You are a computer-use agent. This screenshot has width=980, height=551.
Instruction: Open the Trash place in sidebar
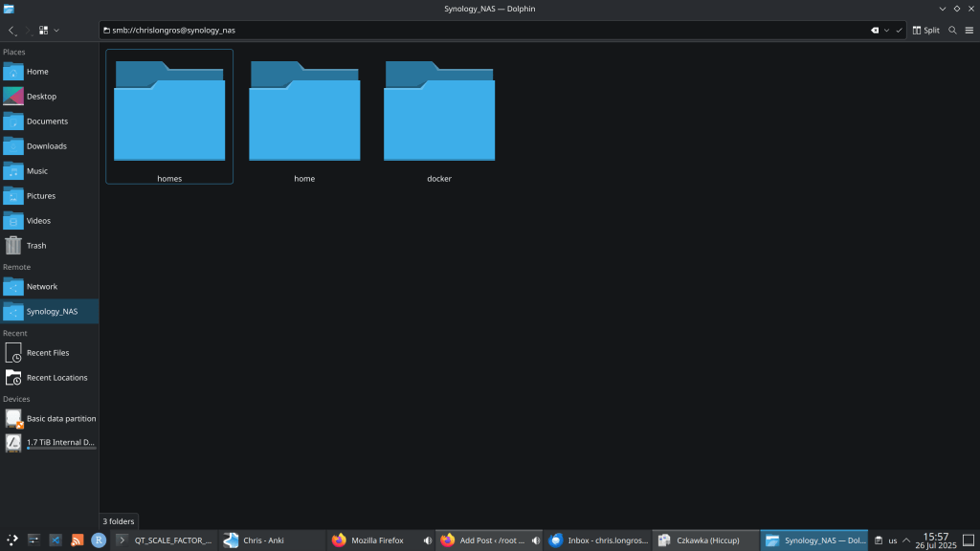pyautogui.click(x=36, y=246)
